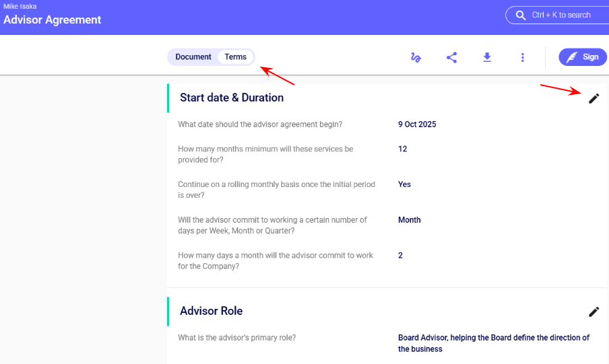This screenshot has height=364, width=609.
Task: Select the Terms tab
Action: [236, 57]
